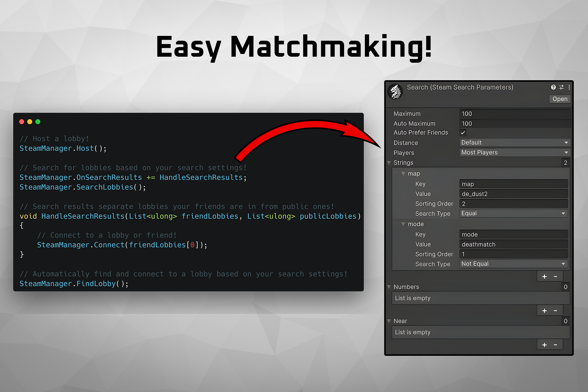Screen dimensions: 588x392
Task: Open the help icon on the Search component
Action: 553,87
